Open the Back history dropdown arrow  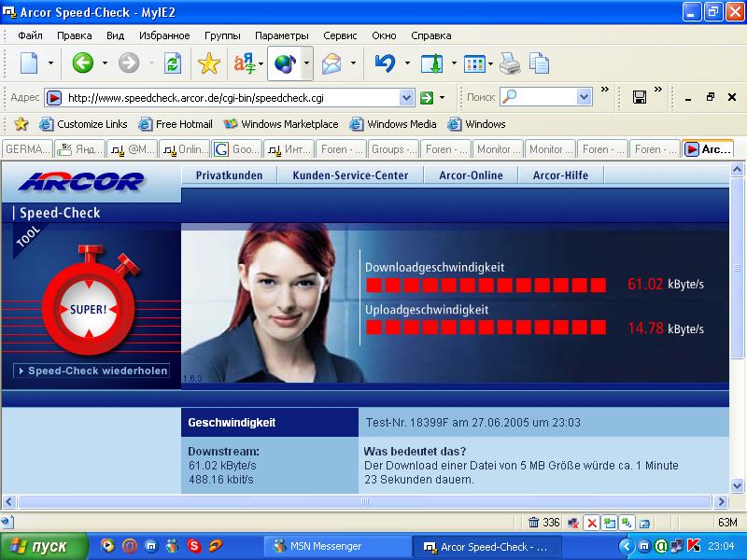point(105,63)
